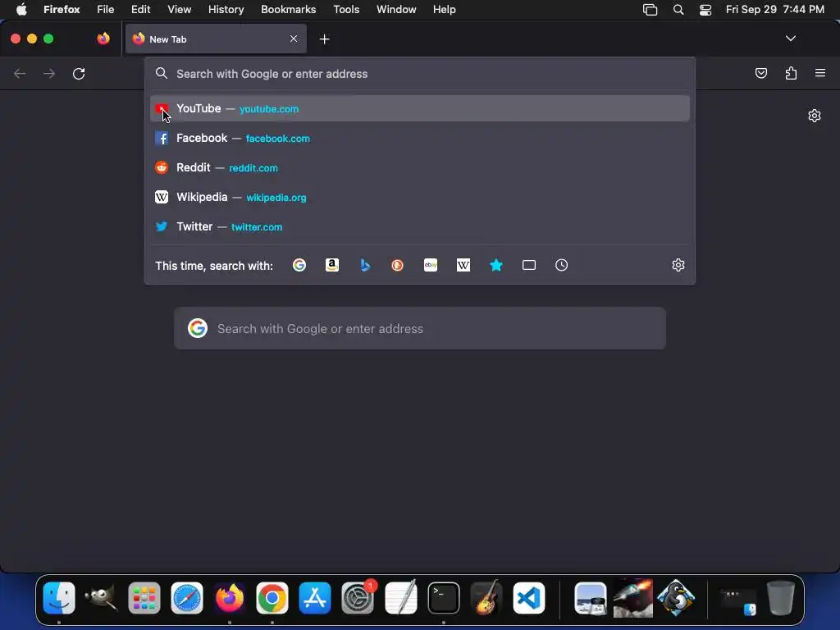
Task: Open the Extensions puzzle icon
Action: (x=791, y=73)
